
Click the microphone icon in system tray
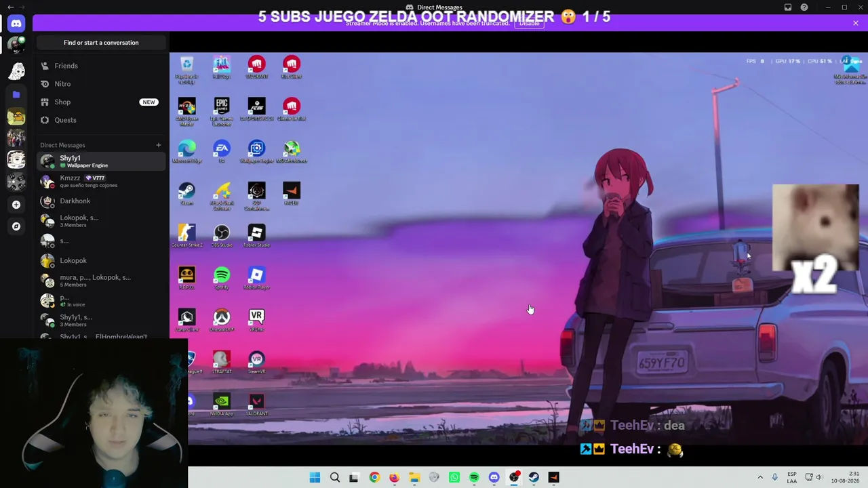click(x=775, y=477)
